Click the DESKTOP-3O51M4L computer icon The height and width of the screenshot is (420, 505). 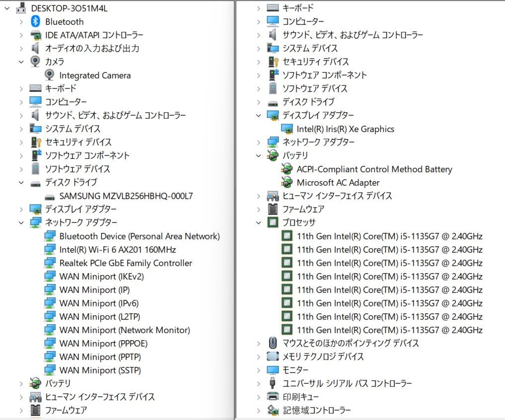(21, 8)
